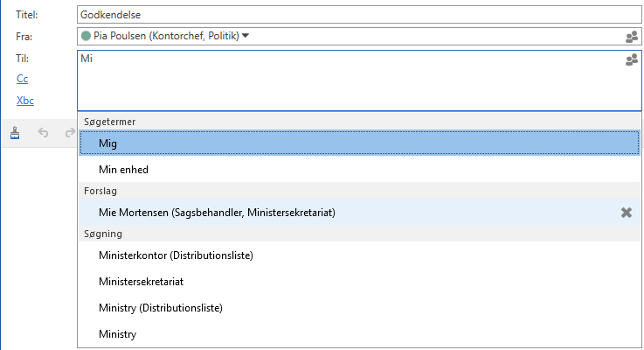Open the recipient picker in the Til field
Viewport: 644px width, 350px height.
(632, 60)
